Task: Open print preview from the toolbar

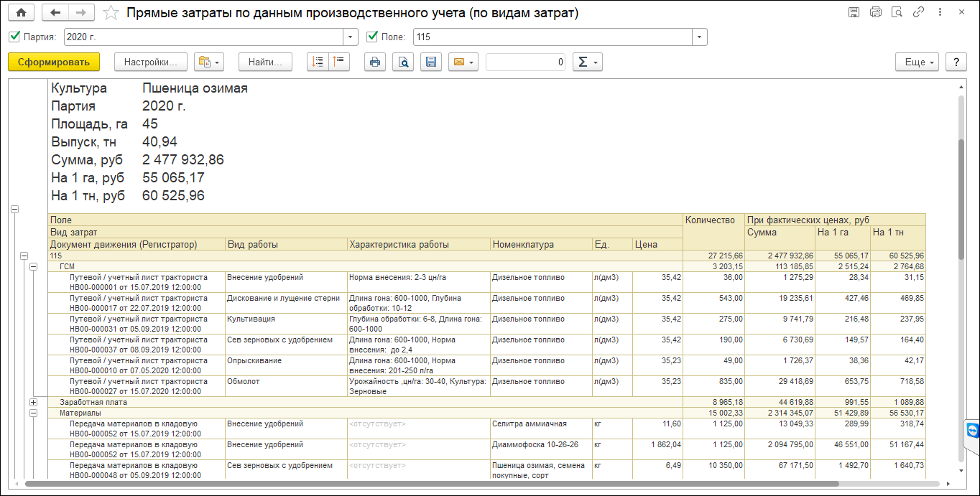Action: pos(403,62)
